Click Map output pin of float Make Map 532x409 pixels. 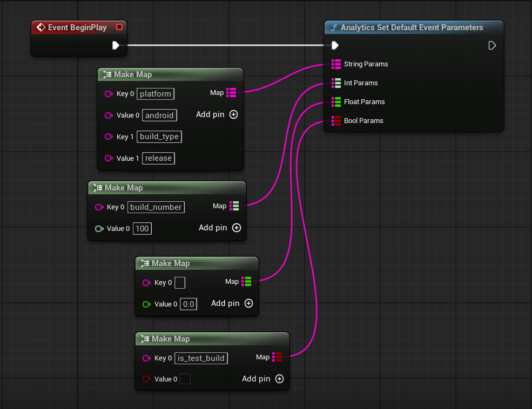pyautogui.click(x=246, y=282)
